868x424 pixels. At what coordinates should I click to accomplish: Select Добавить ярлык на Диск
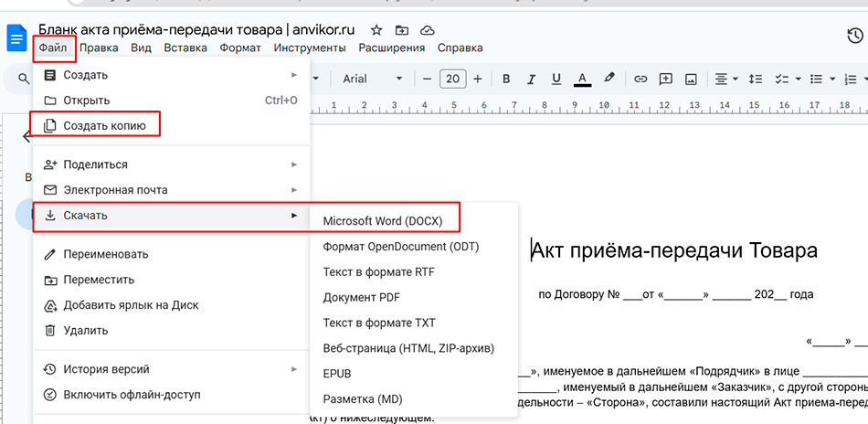[x=172, y=305]
